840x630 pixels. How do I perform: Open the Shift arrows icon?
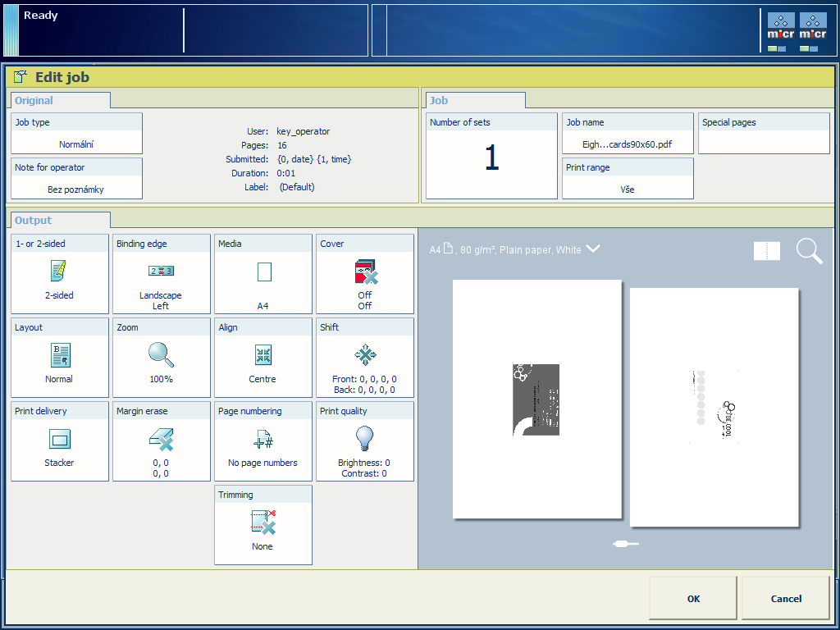(364, 354)
